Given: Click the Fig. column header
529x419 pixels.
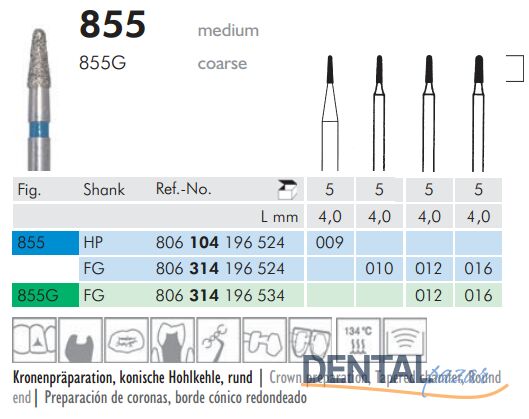Looking at the screenshot, I should coord(29,190).
